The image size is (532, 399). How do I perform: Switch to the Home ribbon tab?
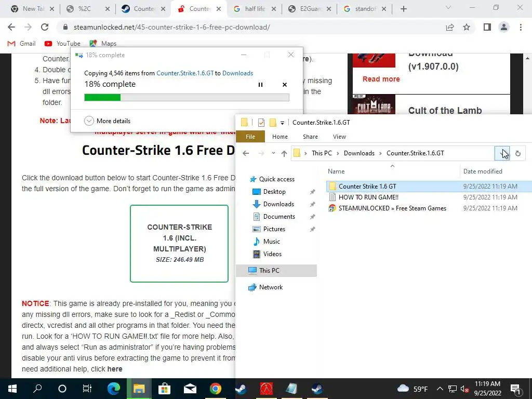280,137
